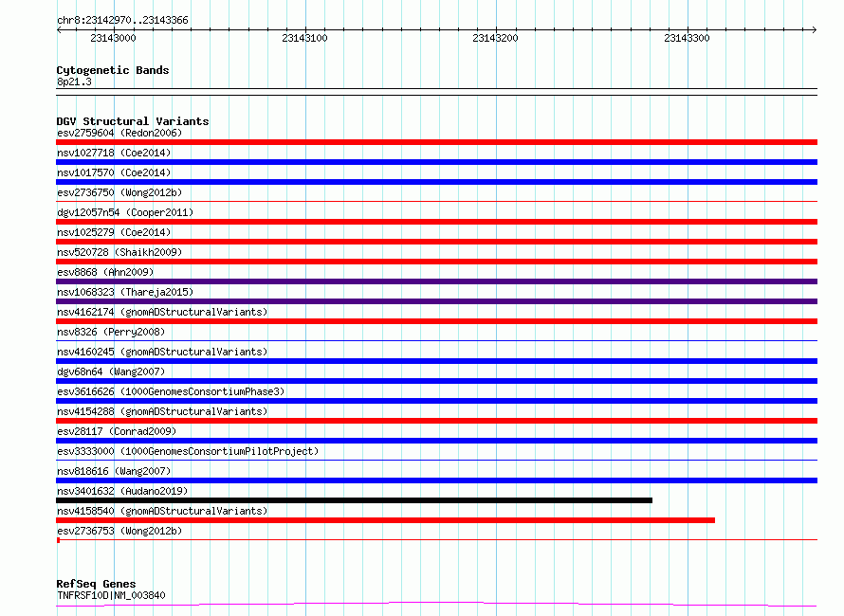Open the TNFRSF10D|NM_003840 gene label
Screen dimensions: 844x616
pos(111,595)
